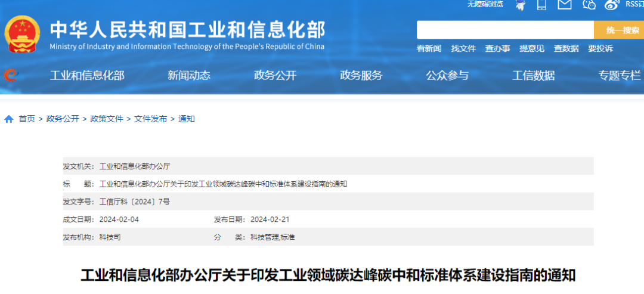Viewport: 644px width, 294px height.
Task: Open the RSS subscription link
Action: tap(634, 4)
